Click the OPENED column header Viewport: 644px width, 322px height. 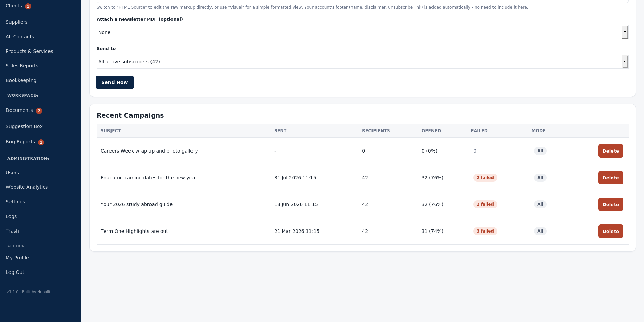point(431,131)
